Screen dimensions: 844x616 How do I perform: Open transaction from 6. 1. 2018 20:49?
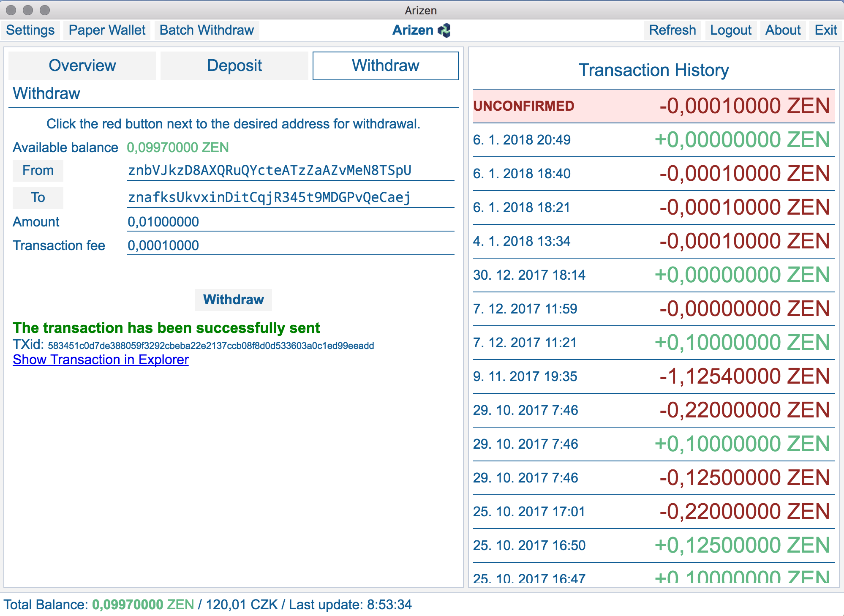pos(654,140)
